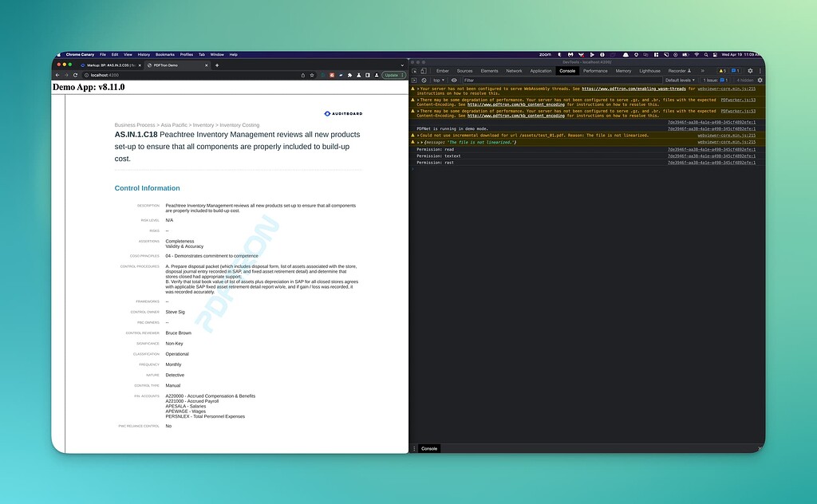The image size is (817, 504).
Task: Click the share icon in the address bar
Action: (302, 73)
